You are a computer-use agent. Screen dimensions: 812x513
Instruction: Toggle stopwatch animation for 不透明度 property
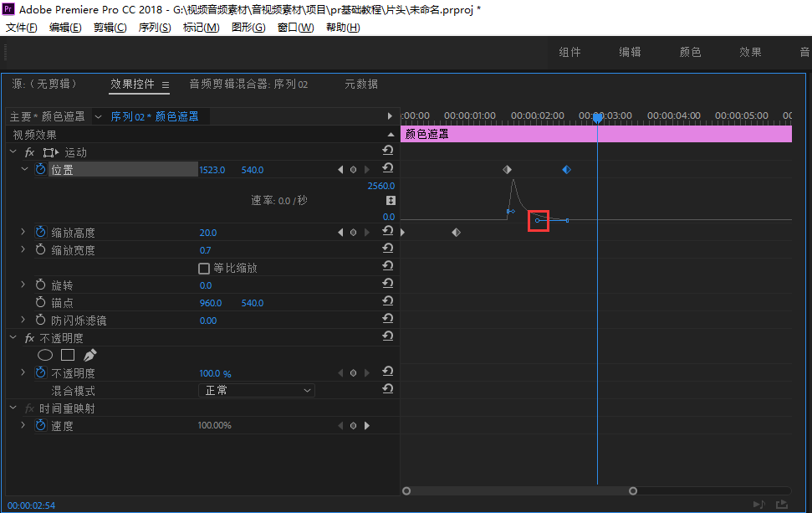(x=40, y=372)
